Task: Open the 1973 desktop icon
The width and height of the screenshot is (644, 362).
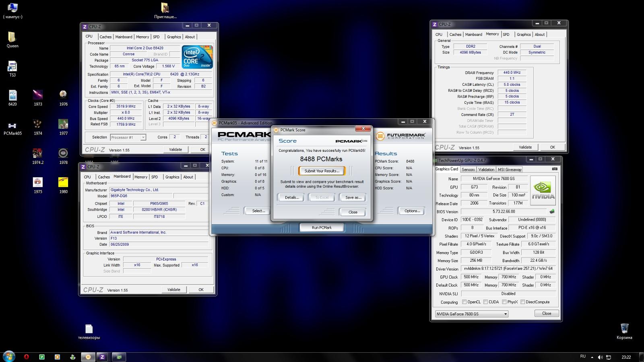Action: click(x=38, y=97)
